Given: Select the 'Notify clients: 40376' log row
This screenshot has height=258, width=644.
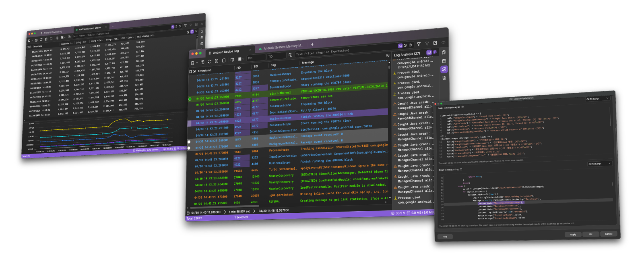Looking at the screenshot, I should click(288, 110).
